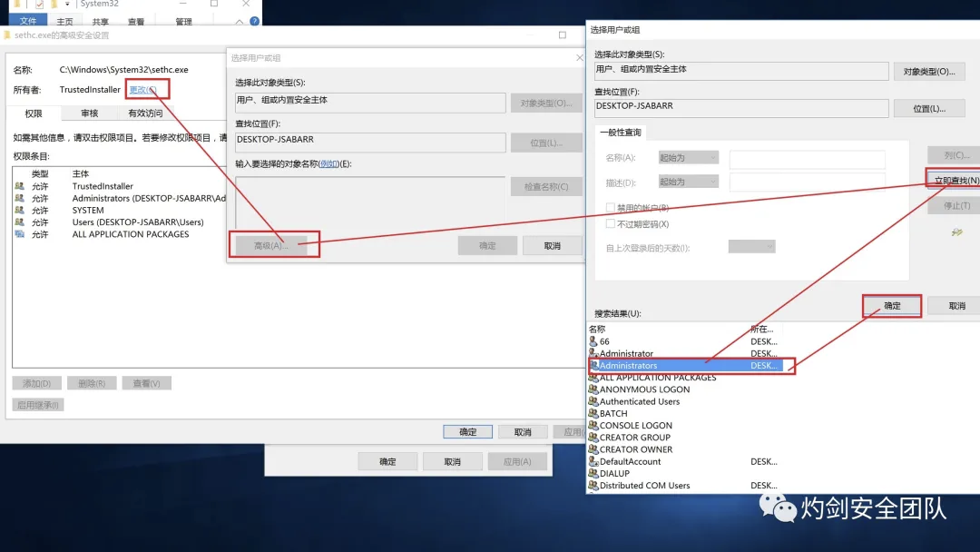Toggle 不过期密码(X) checkbox
Screen dimensions: 980x552
pos(611,224)
